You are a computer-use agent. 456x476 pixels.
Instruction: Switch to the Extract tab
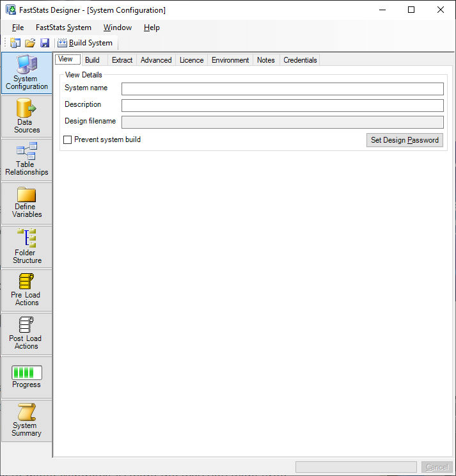(x=122, y=60)
